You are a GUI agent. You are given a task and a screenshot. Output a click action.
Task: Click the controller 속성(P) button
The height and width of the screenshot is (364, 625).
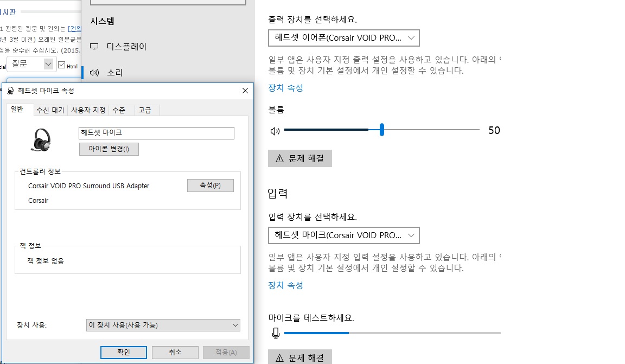211,186
